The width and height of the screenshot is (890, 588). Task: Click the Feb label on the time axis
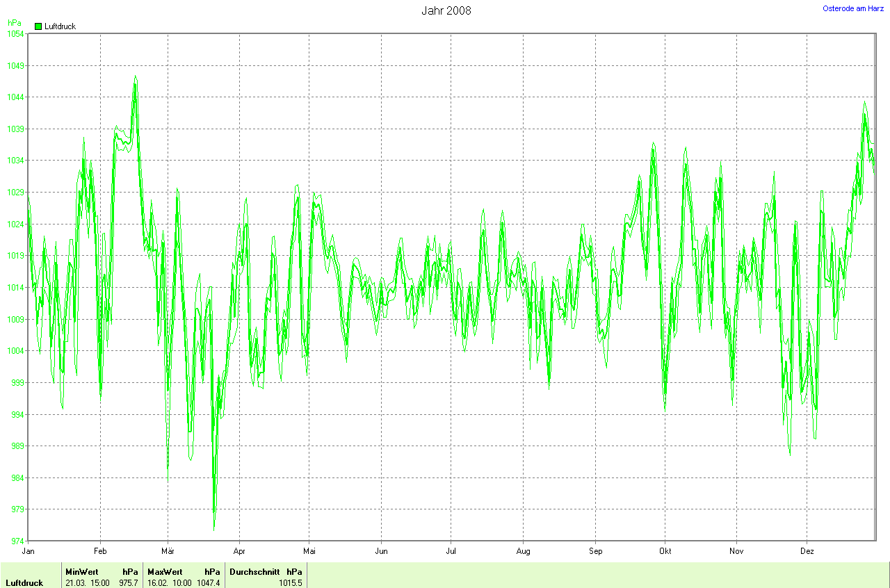tap(100, 551)
